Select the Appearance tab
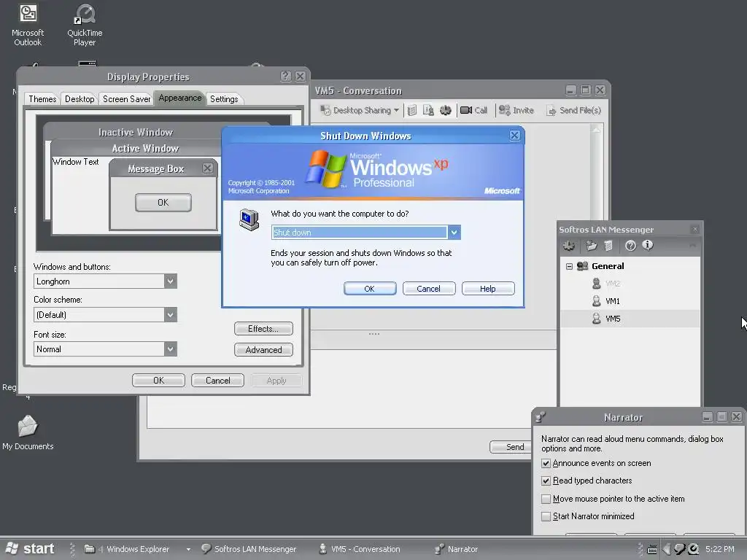Image resolution: width=747 pixels, height=560 pixels. (180, 98)
